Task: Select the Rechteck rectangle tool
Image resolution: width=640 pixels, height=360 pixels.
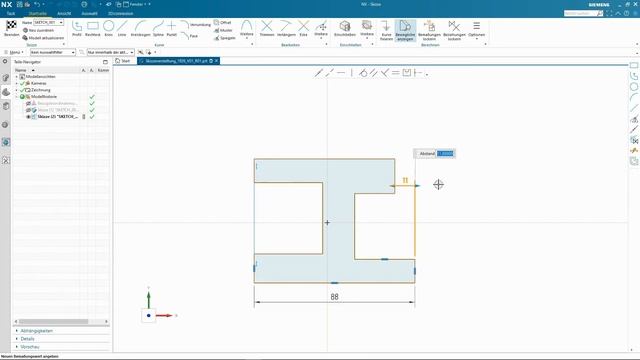Action: [93, 29]
